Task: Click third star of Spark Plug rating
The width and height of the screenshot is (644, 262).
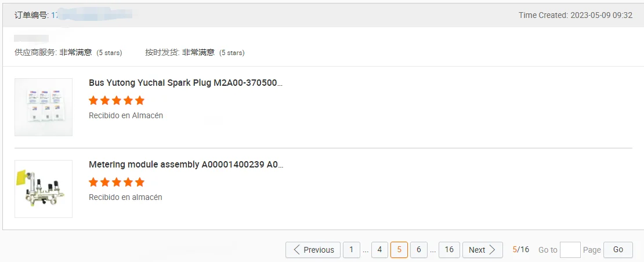Action: [x=117, y=100]
